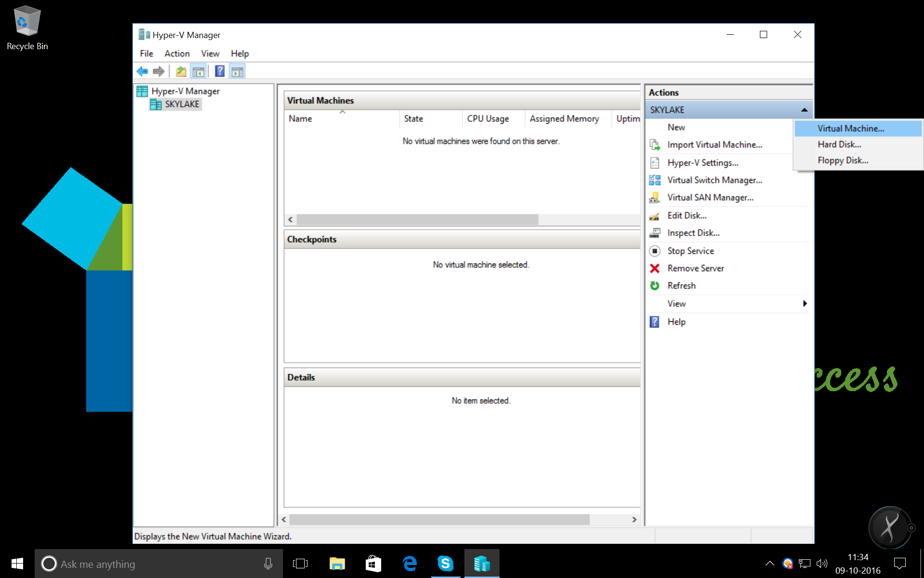Open Skype from the taskbar
This screenshot has height=578, width=924.
(x=446, y=564)
